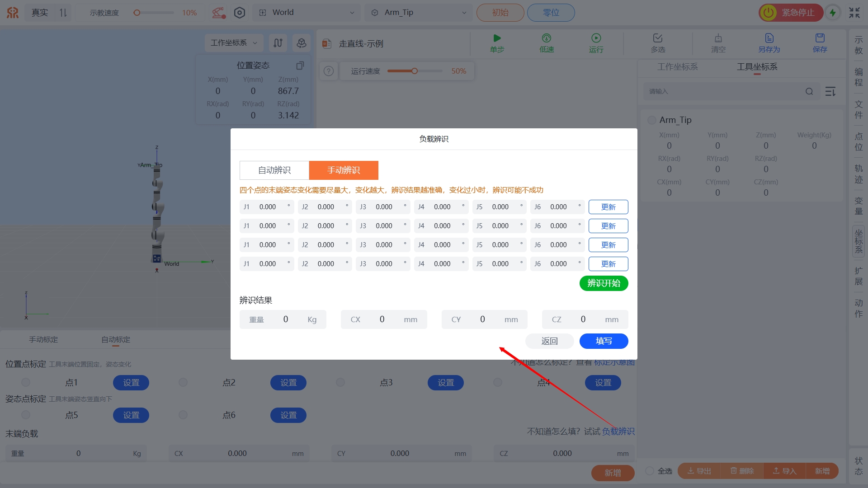Click the low-speed (低速) run icon
This screenshot has height=488, width=868.
pos(546,38)
